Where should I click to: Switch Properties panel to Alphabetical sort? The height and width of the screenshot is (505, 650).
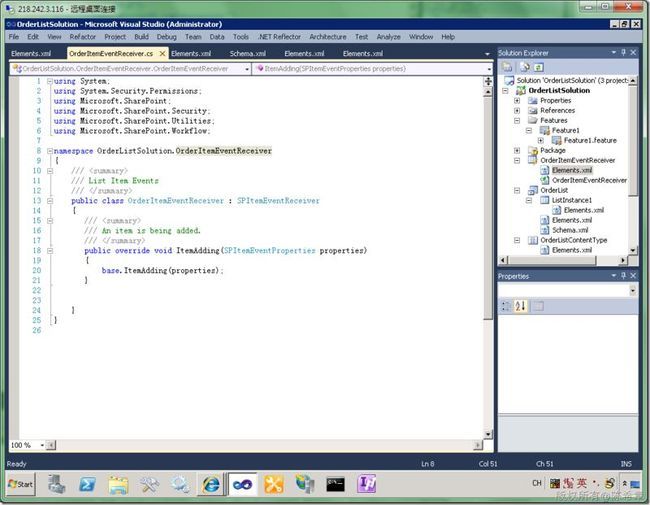[x=520, y=306]
